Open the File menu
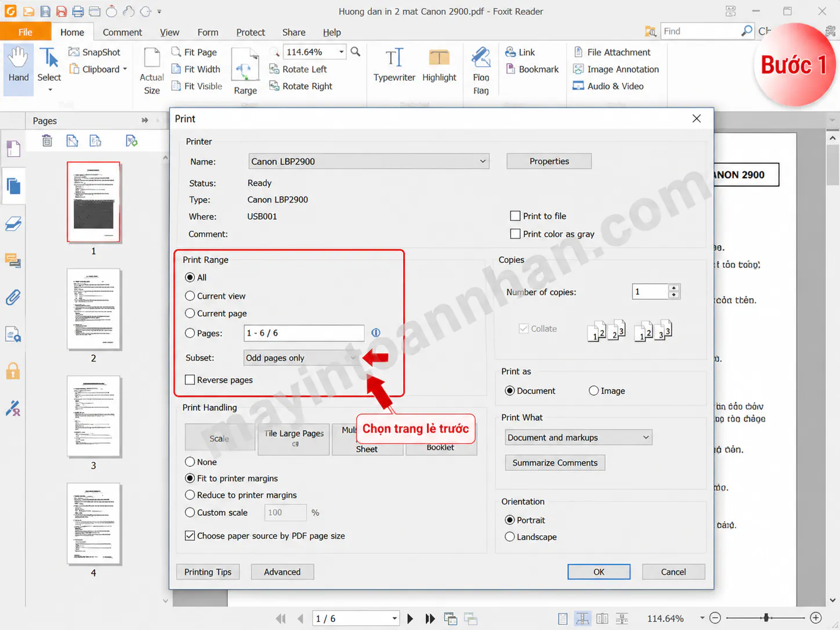Image resolution: width=840 pixels, height=630 pixels. pos(26,32)
